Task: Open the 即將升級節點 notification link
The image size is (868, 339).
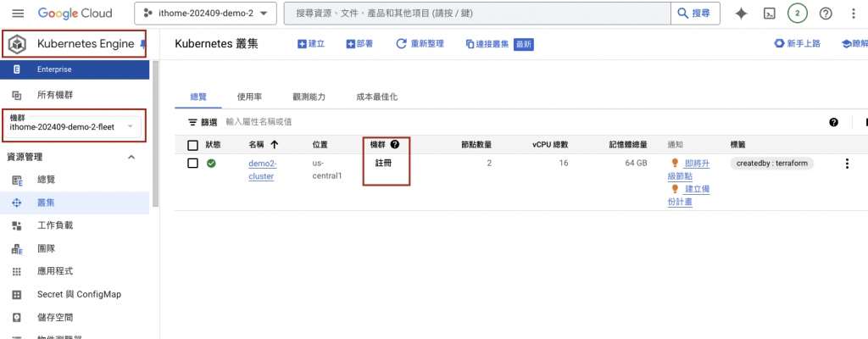Action: point(688,170)
